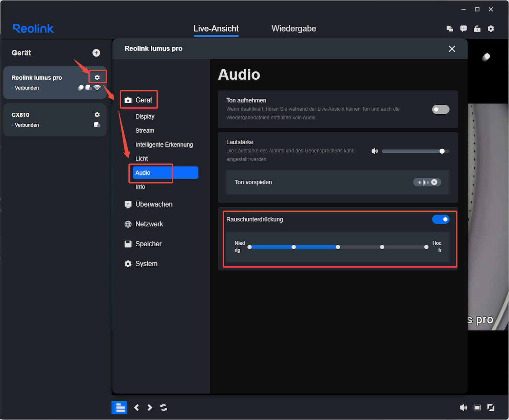Click the camera icon next to Gerät menu
The height and width of the screenshot is (420, 509).
click(x=128, y=100)
